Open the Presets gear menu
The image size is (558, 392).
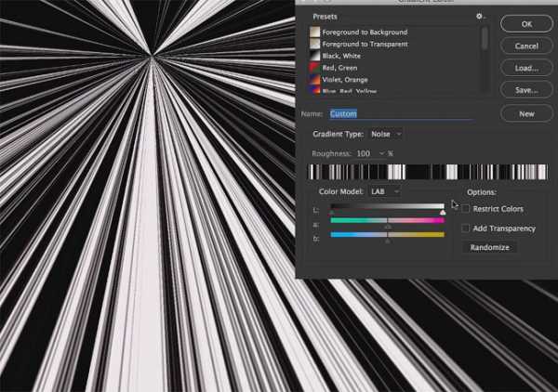[x=480, y=17]
